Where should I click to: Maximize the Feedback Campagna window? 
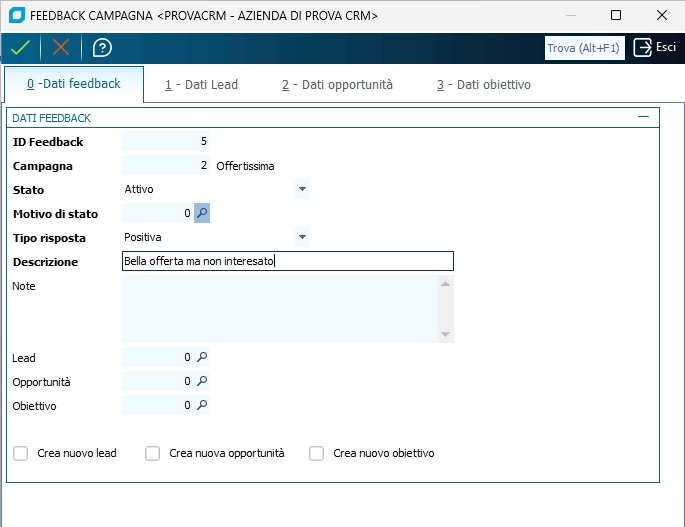[x=616, y=15]
